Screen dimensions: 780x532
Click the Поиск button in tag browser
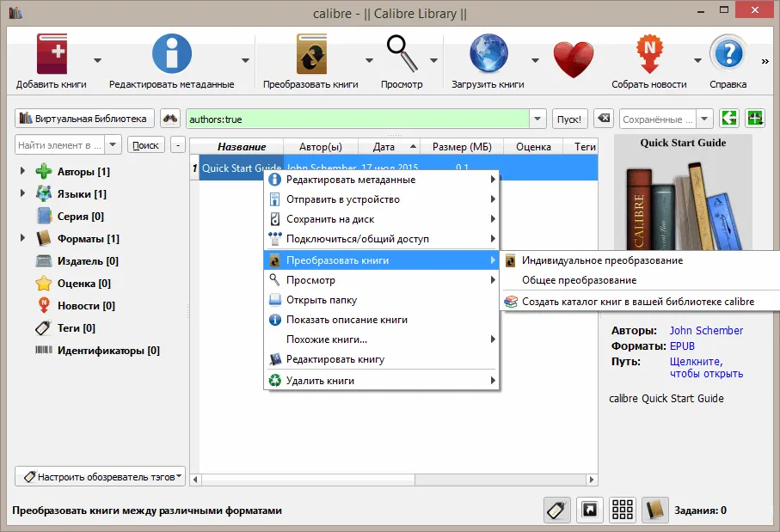pyautogui.click(x=145, y=145)
